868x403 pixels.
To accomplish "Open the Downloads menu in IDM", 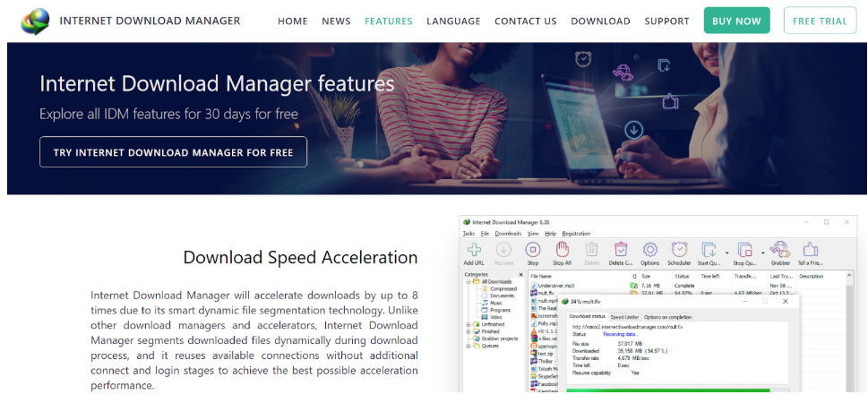I will pyautogui.click(x=508, y=234).
